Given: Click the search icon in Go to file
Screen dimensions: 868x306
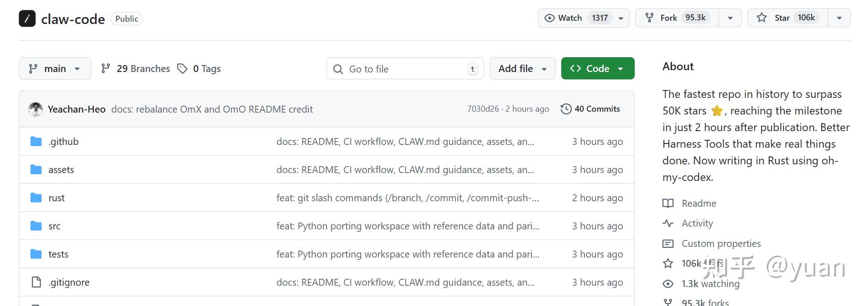Looking at the screenshot, I should pyautogui.click(x=338, y=69).
